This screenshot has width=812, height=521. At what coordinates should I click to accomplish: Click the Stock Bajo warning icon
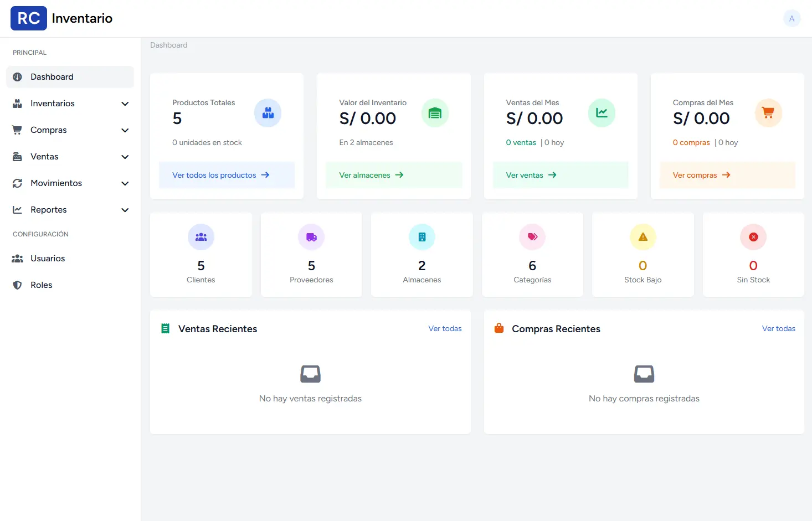(643, 237)
